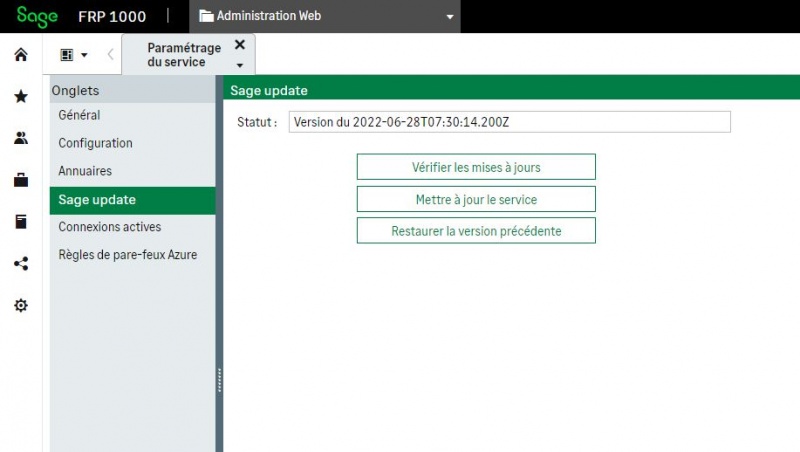Select the Paramétrage du service tab
This screenshot has width=800, height=452.
[184, 55]
